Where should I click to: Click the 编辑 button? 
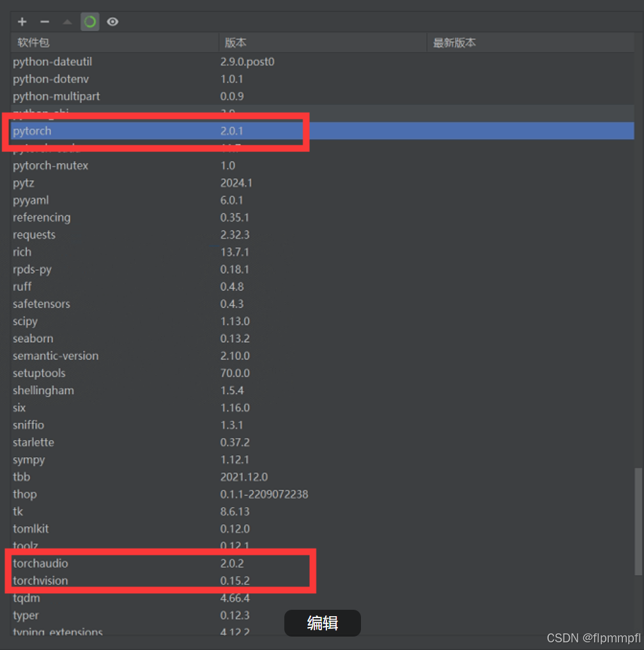pos(322,623)
